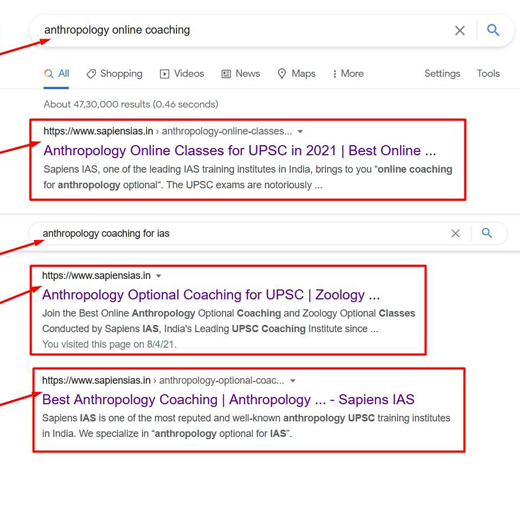The height and width of the screenshot is (530, 520).
Task: Select the All results tab
Action: (56, 74)
